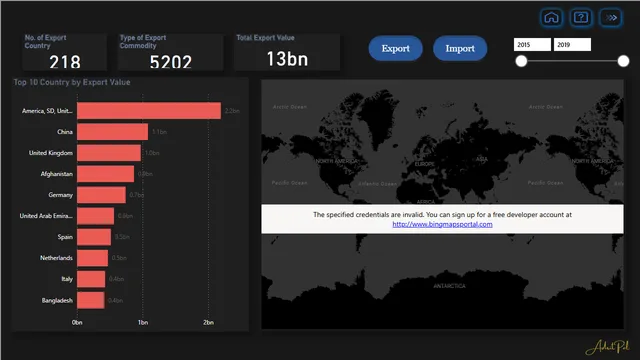The width and height of the screenshot is (640, 360).
Task: Edit the 2019 end year field
Action: 572,44
